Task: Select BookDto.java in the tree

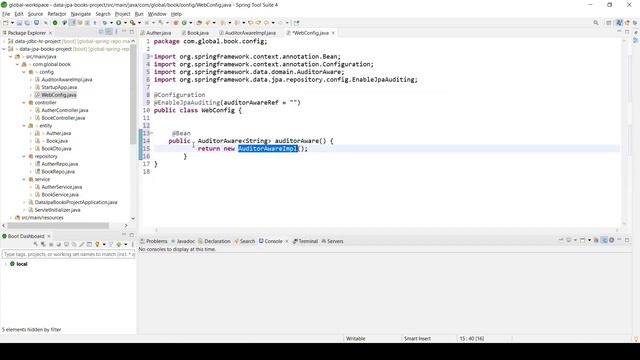Action: pos(56,149)
